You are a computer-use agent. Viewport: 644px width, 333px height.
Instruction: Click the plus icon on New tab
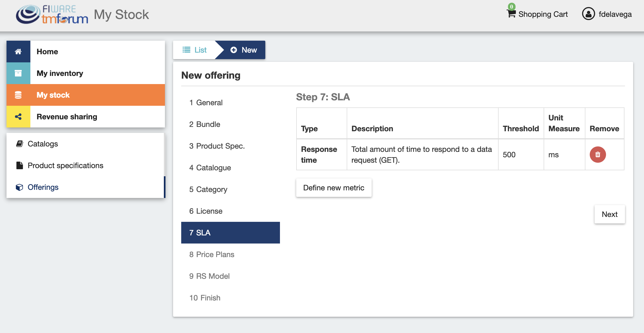tap(234, 50)
